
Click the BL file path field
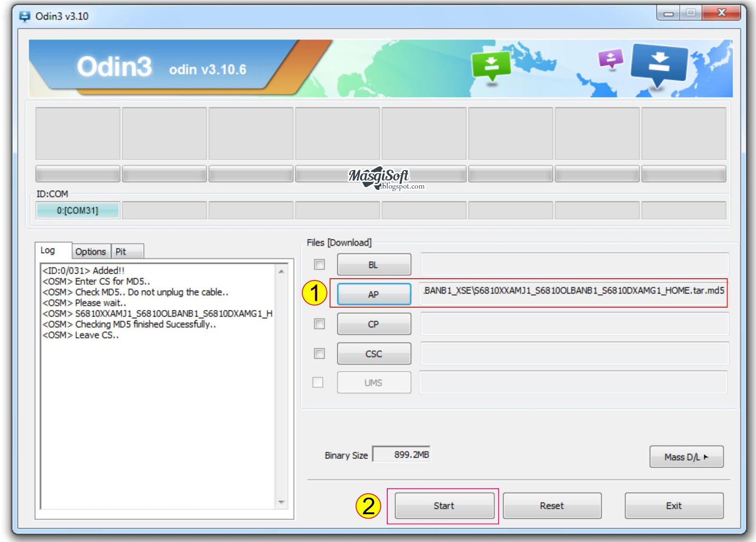pos(575,265)
